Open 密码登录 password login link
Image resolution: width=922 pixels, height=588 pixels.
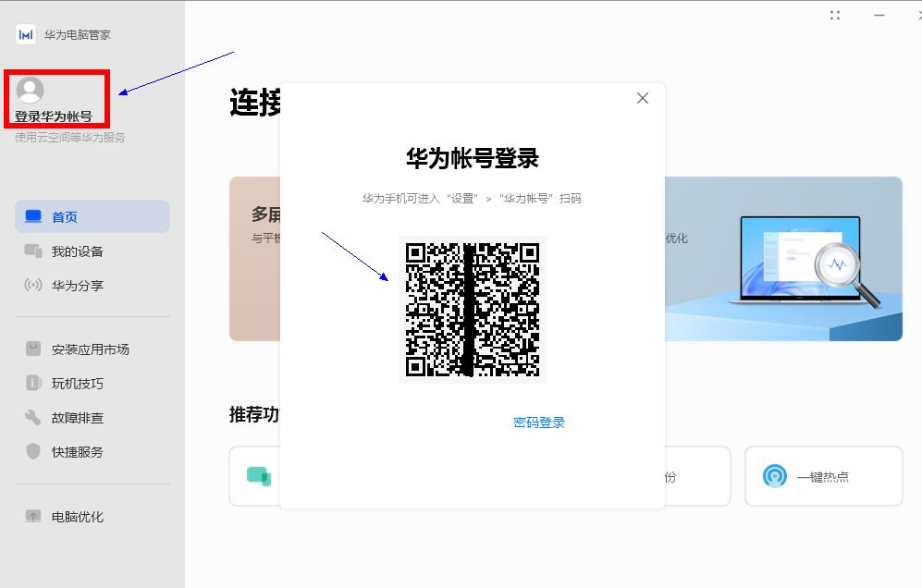click(538, 423)
